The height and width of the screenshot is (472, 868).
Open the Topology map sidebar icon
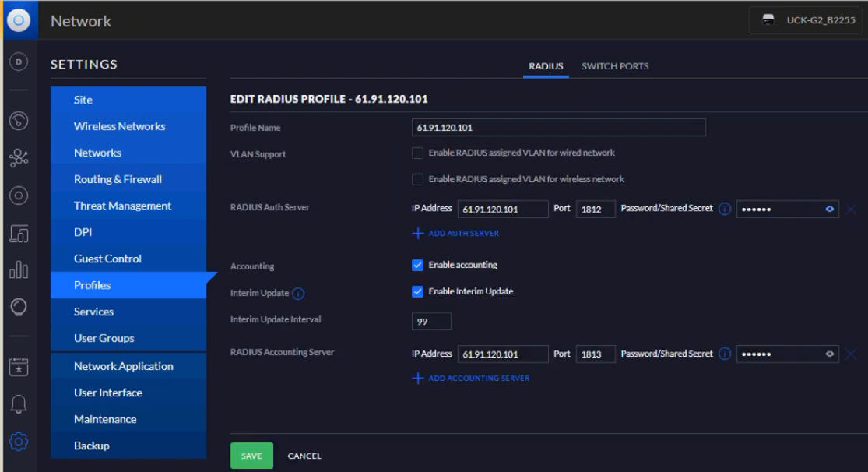[19, 158]
